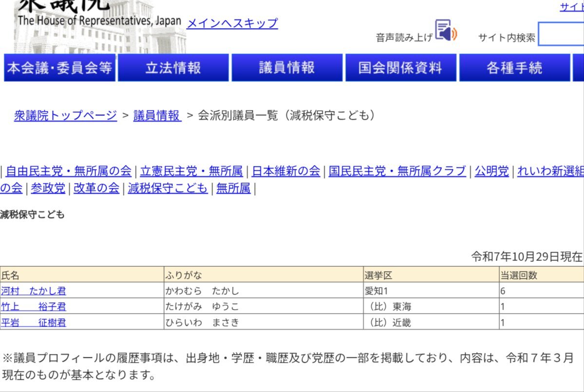
Task: Select the 愛知1 district cell
Action: 431,290
